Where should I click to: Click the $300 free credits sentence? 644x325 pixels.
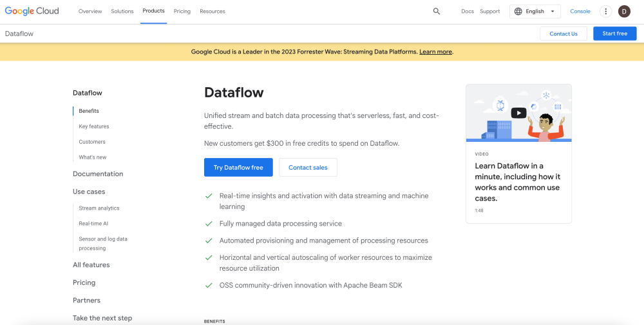tap(302, 144)
